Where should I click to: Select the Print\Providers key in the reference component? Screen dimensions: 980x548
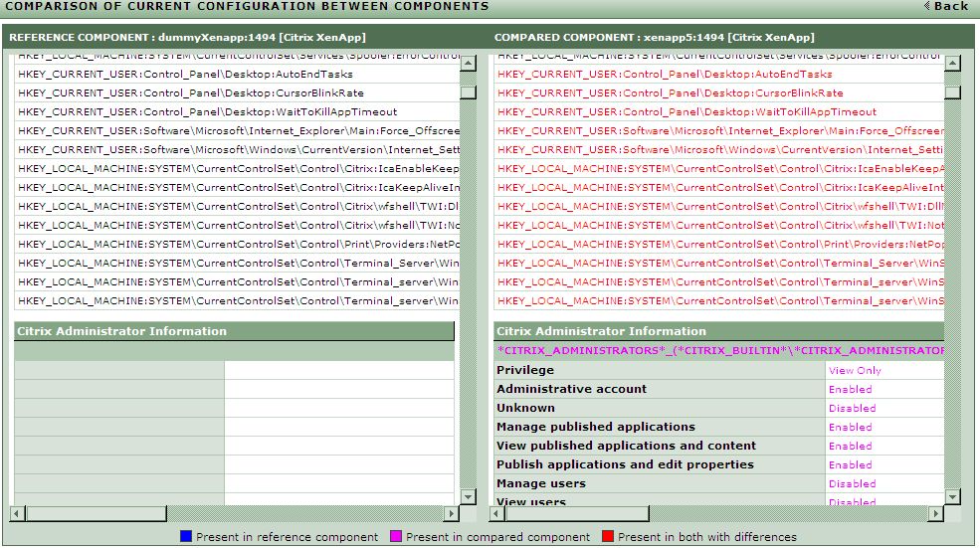click(239, 245)
